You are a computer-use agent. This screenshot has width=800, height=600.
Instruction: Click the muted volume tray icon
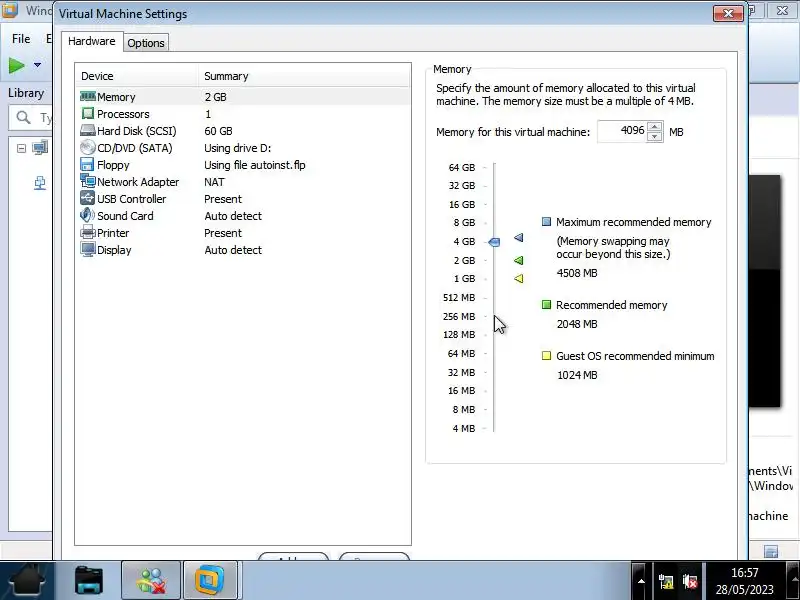[x=690, y=581]
